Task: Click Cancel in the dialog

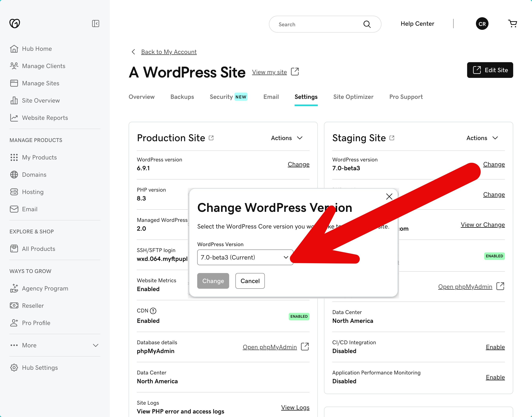Action: pyautogui.click(x=250, y=281)
